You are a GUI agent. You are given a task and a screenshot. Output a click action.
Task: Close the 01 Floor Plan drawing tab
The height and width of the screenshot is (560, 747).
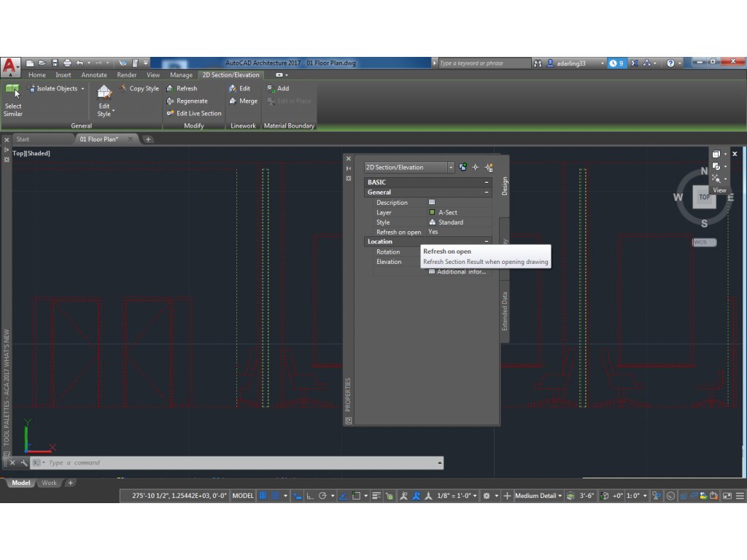[130, 139]
